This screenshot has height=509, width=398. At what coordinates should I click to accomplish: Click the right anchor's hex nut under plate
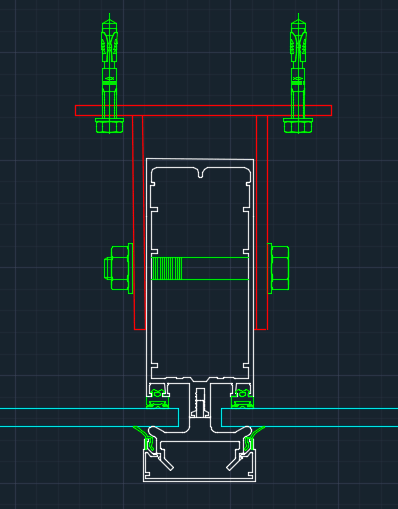(x=298, y=126)
